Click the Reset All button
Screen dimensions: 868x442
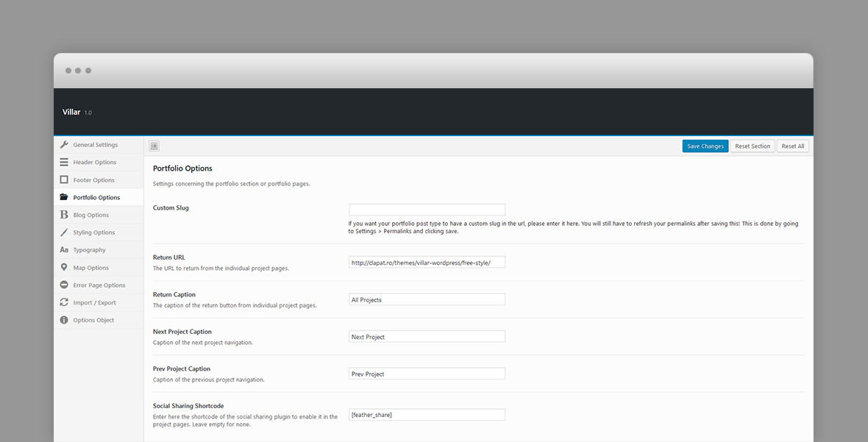pos(793,146)
